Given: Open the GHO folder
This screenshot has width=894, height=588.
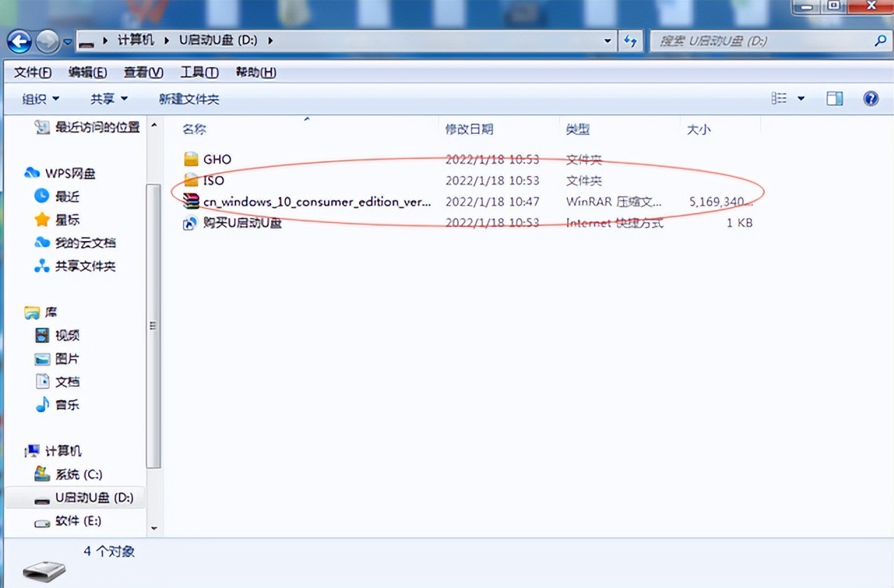Looking at the screenshot, I should tap(217, 159).
